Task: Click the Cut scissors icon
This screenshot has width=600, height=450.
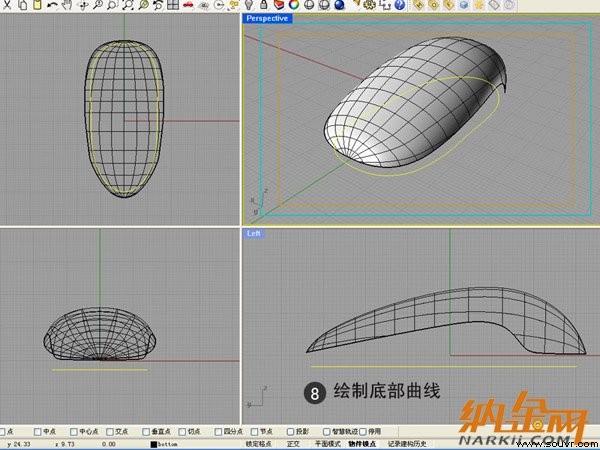Action: pos(7,5)
